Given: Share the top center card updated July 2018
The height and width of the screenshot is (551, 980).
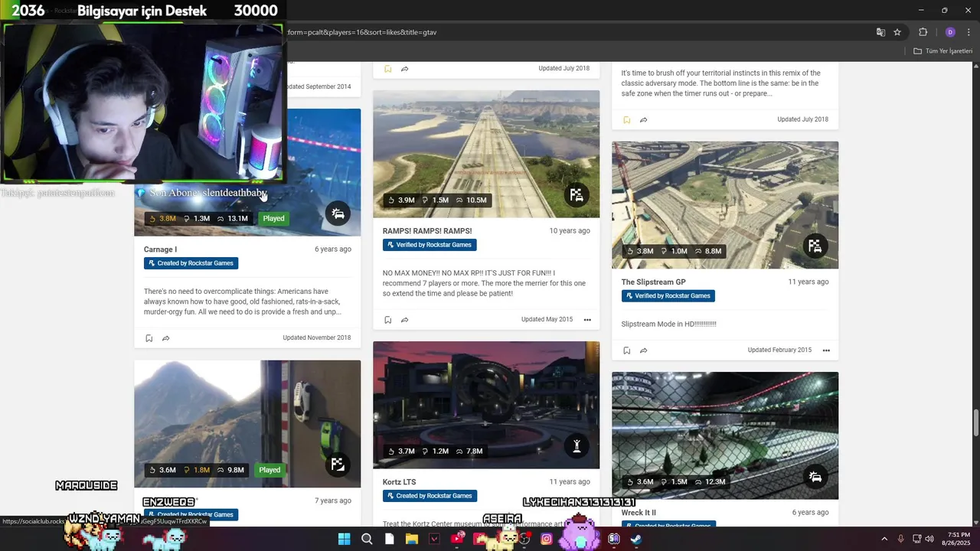Looking at the screenshot, I should tap(404, 69).
